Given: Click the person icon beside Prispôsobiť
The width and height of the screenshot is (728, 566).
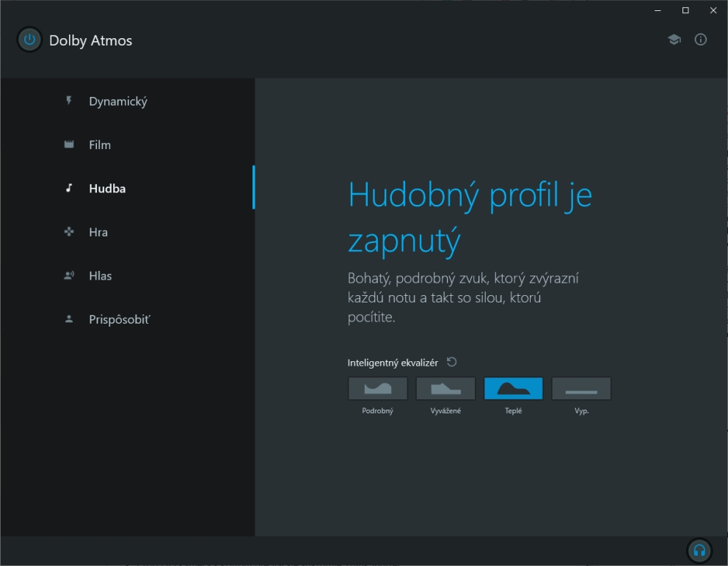Looking at the screenshot, I should pos(69,319).
